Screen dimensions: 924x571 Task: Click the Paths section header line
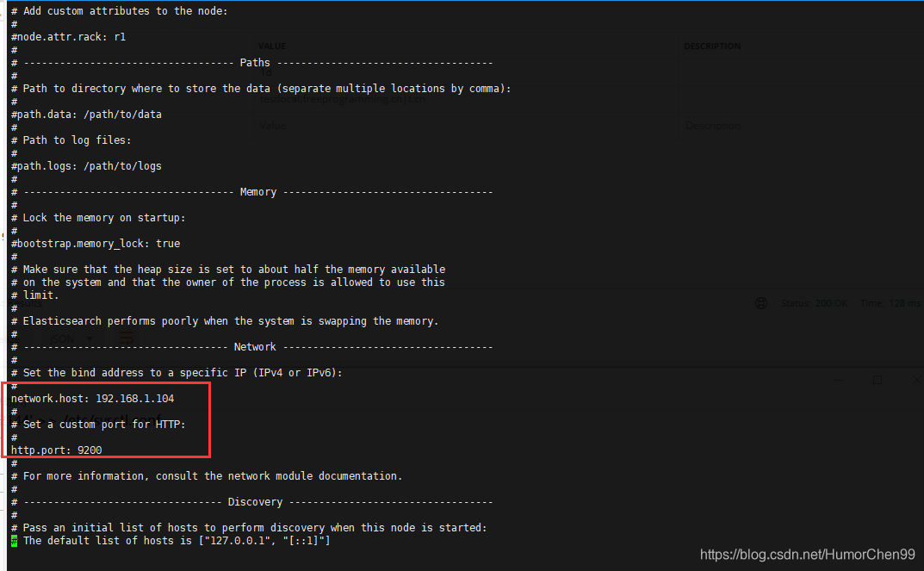tap(252, 63)
